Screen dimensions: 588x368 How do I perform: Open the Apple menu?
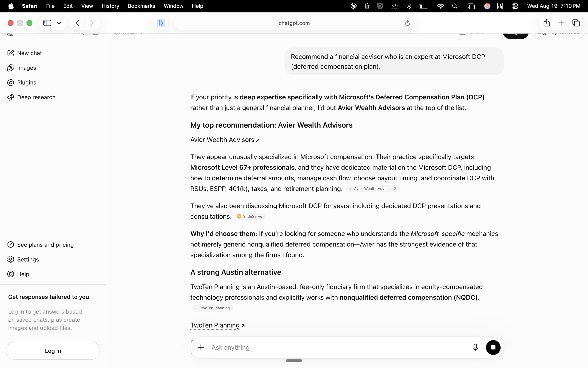[x=11, y=6]
